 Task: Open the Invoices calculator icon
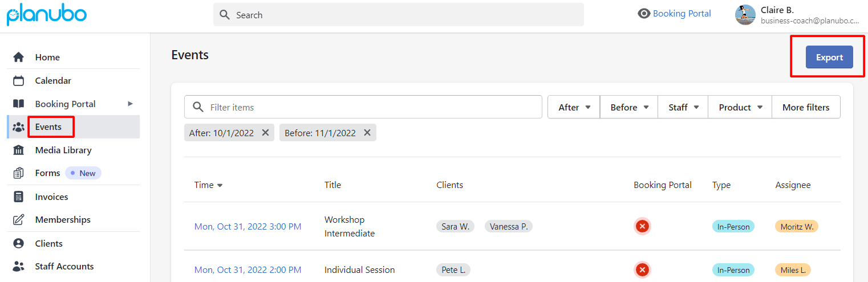tap(19, 197)
